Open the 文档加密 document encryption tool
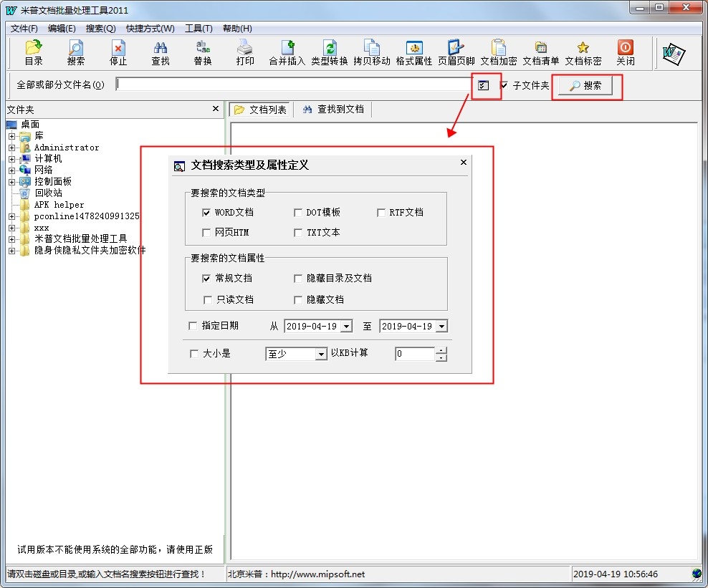The height and width of the screenshot is (588, 708). click(499, 53)
